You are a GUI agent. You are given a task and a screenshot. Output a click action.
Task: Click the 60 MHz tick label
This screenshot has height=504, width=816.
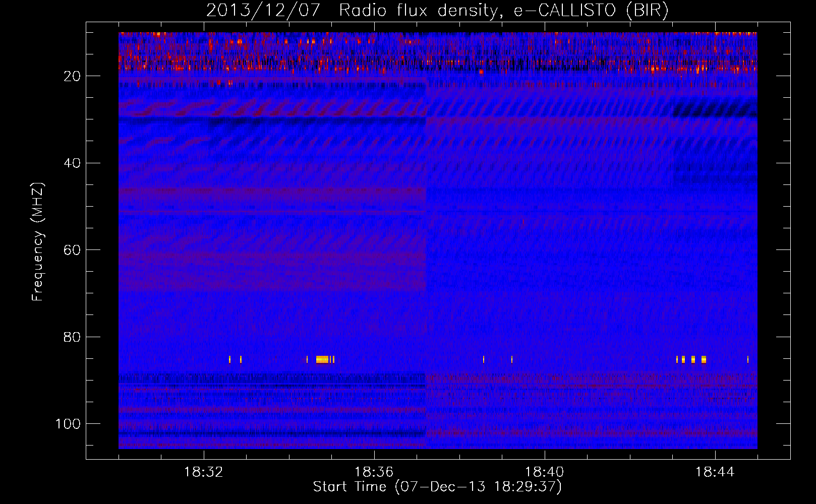pyautogui.click(x=73, y=250)
